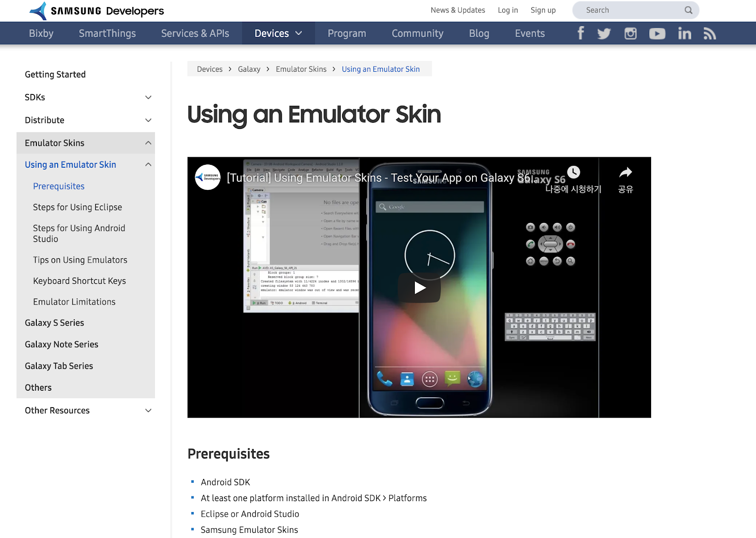Screen dimensions: 756x538
Task: Select Using an Emulator Skin sidebar item
Action: (x=70, y=164)
